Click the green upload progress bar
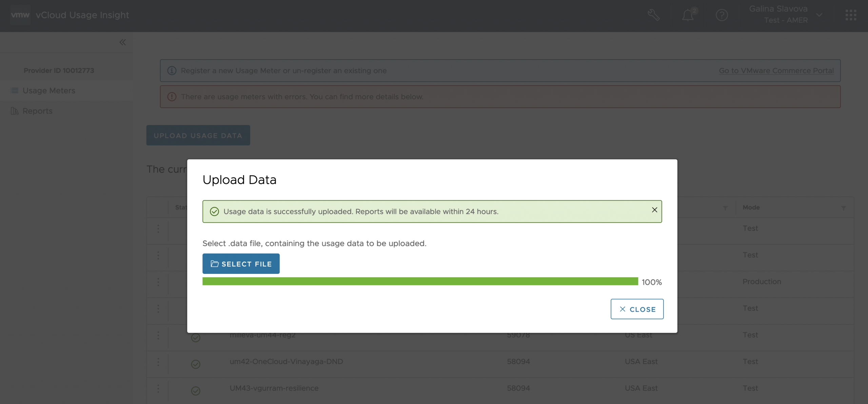The image size is (868, 404). click(420, 281)
